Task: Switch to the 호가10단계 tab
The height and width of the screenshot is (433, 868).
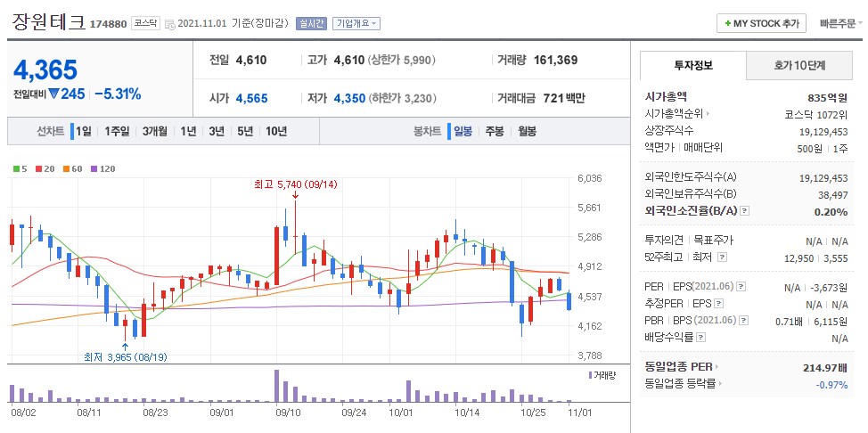Action: 799,65
